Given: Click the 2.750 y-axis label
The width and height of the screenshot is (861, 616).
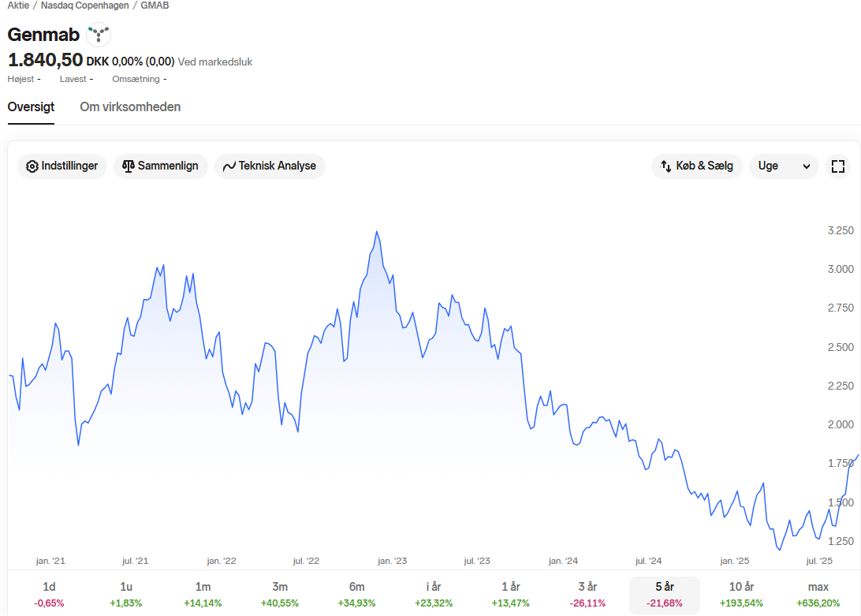Looking at the screenshot, I should [x=840, y=308].
